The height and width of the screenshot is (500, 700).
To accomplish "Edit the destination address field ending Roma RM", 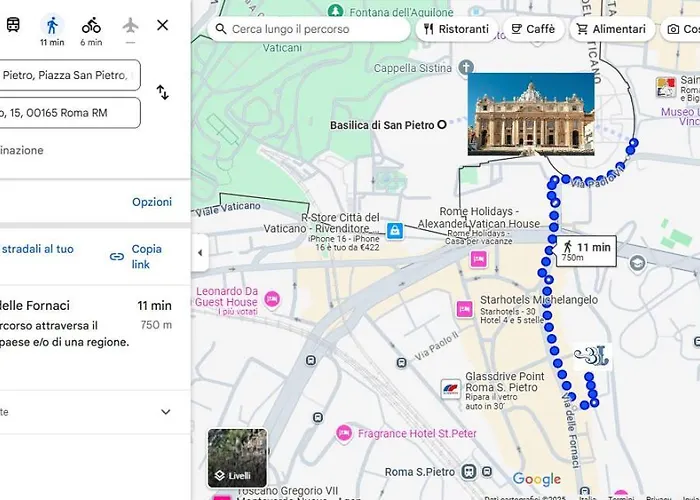I will tap(70, 113).
